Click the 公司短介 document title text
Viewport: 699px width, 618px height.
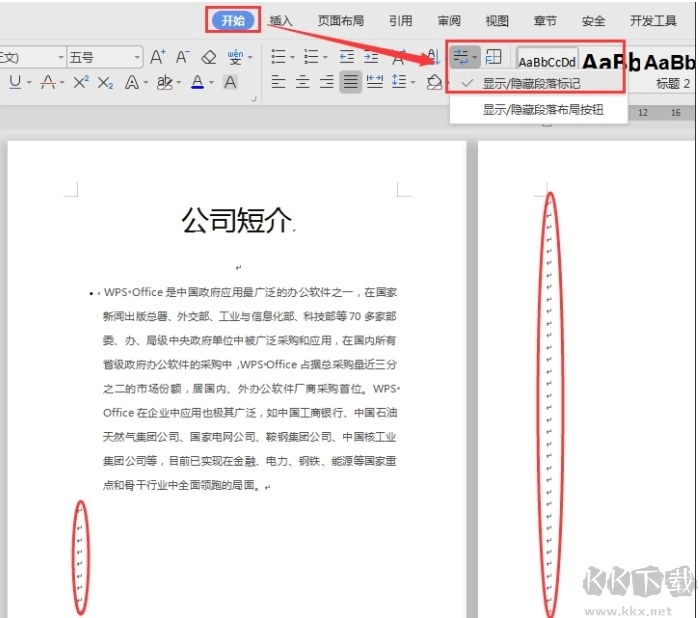coord(236,221)
